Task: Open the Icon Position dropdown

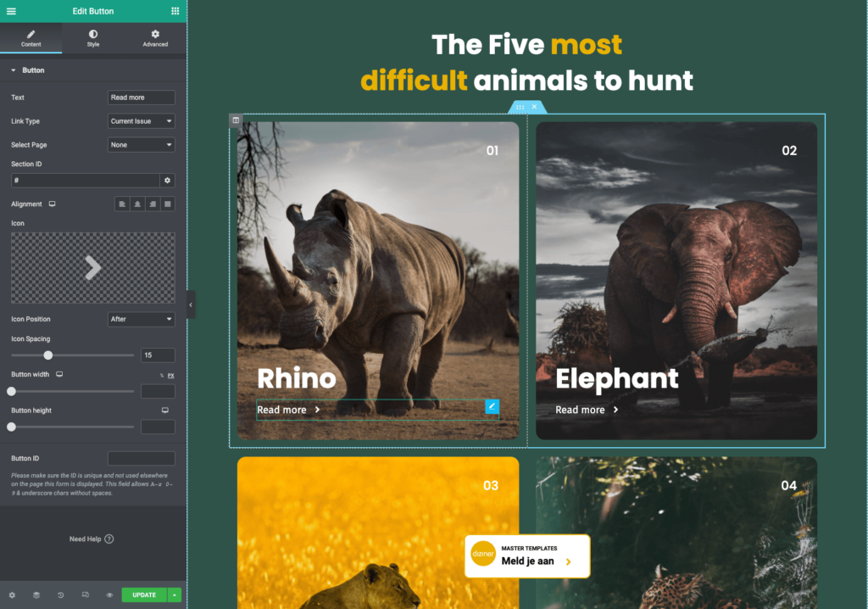Action: pos(141,319)
